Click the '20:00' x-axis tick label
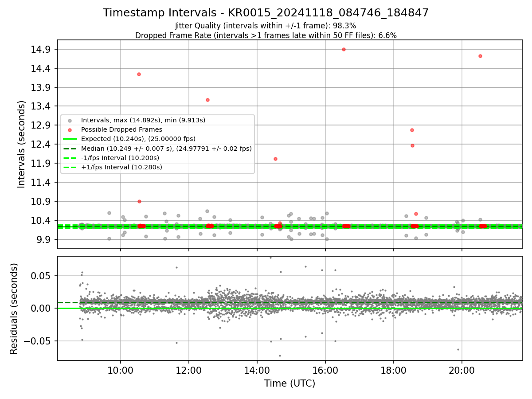 click(462, 370)
